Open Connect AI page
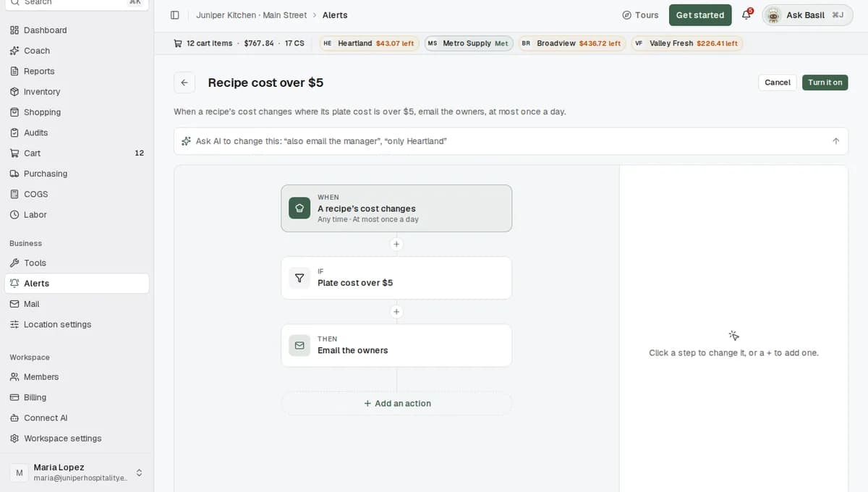This screenshot has height=492, width=868. point(77,417)
